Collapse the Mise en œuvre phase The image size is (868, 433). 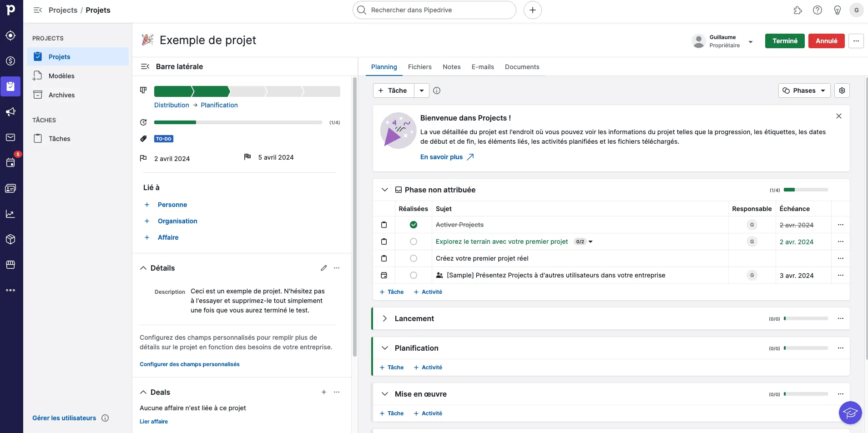tap(385, 394)
